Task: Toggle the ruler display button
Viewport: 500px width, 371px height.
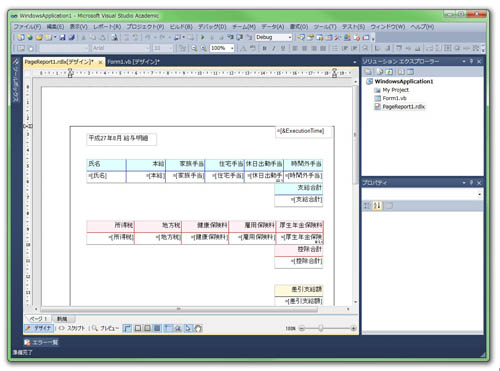Action: pyautogui.click(x=127, y=329)
